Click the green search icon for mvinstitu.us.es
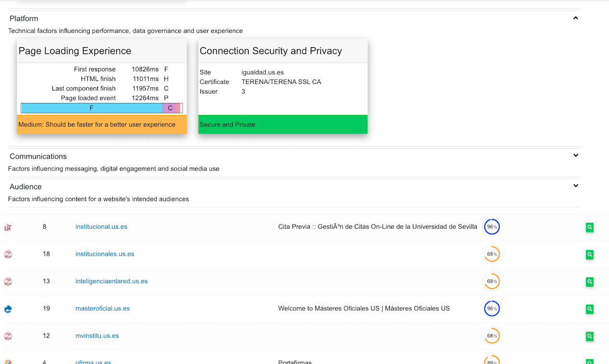 pyautogui.click(x=590, y=337)
